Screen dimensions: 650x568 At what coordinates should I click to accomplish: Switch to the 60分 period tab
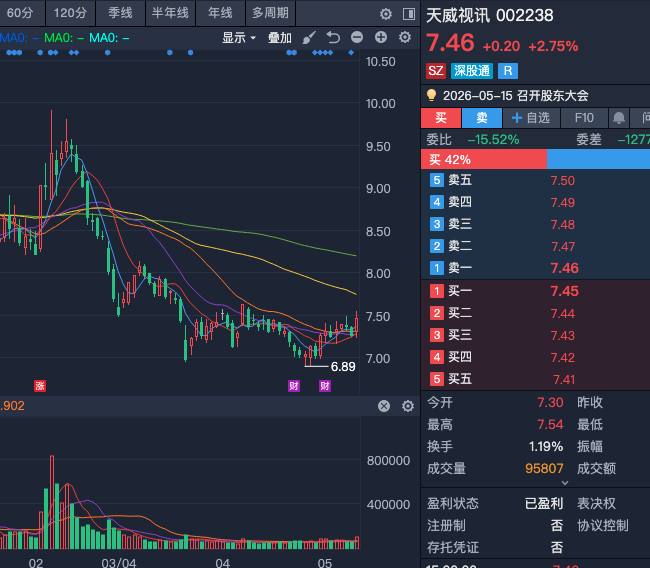click(20, 13)
